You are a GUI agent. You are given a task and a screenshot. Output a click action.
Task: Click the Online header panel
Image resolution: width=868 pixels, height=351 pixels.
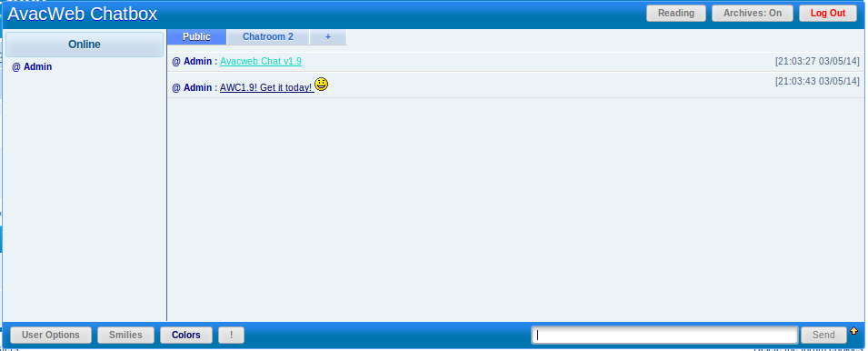coord(85,45)
